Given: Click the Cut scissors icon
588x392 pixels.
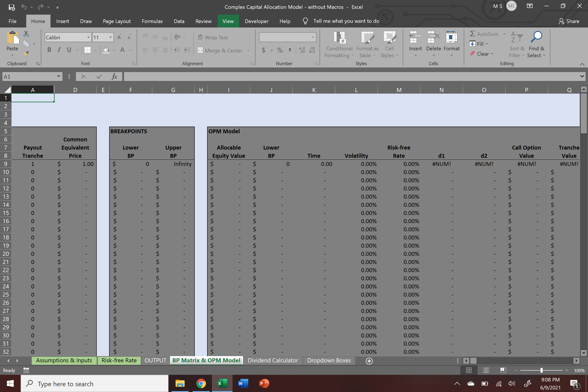Looking at the screenshot, I should coord(26,34).
